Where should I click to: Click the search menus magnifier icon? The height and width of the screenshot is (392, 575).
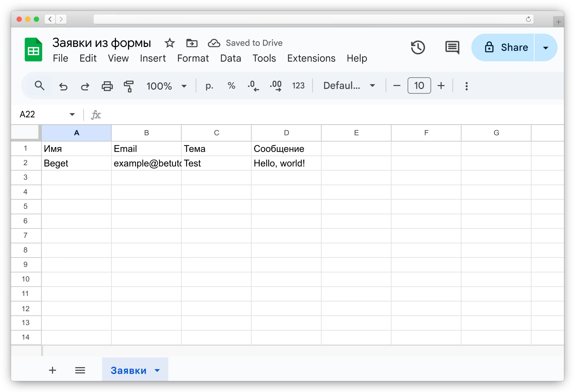point(40,86)
